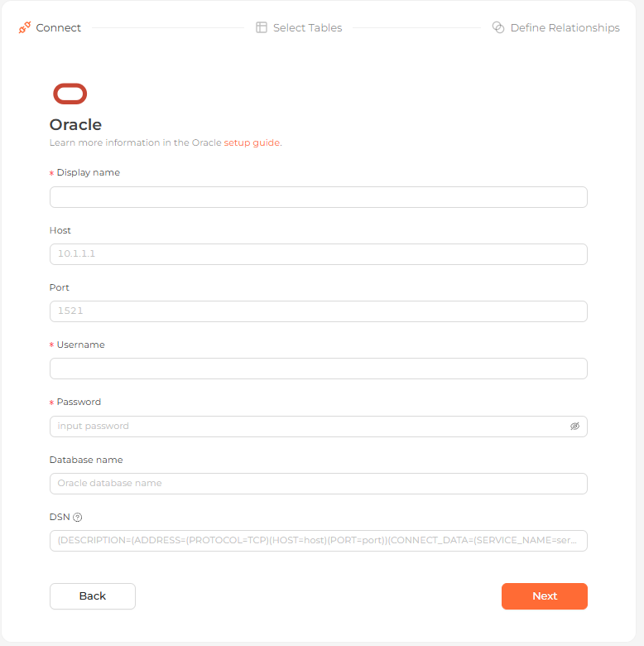Focus the Database name input field

(x=319, y=484)
